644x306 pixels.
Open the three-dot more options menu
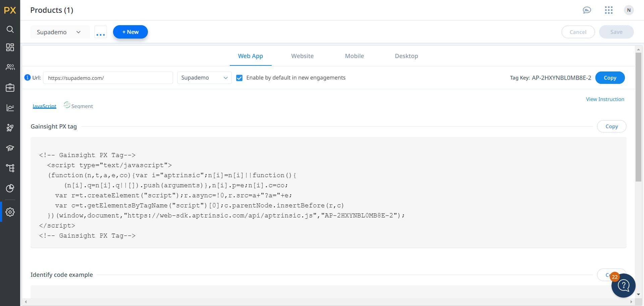100,33
